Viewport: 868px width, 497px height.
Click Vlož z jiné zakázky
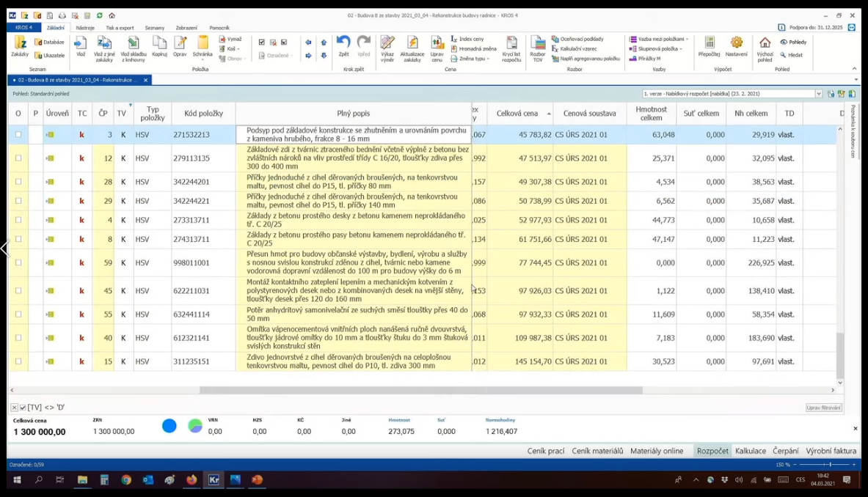click(x=104, y=48)
